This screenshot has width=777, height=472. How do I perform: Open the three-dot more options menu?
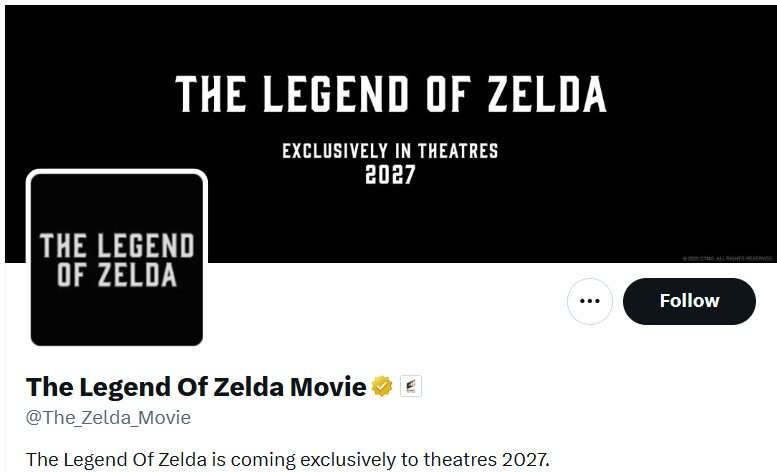(x=590, y=301)
